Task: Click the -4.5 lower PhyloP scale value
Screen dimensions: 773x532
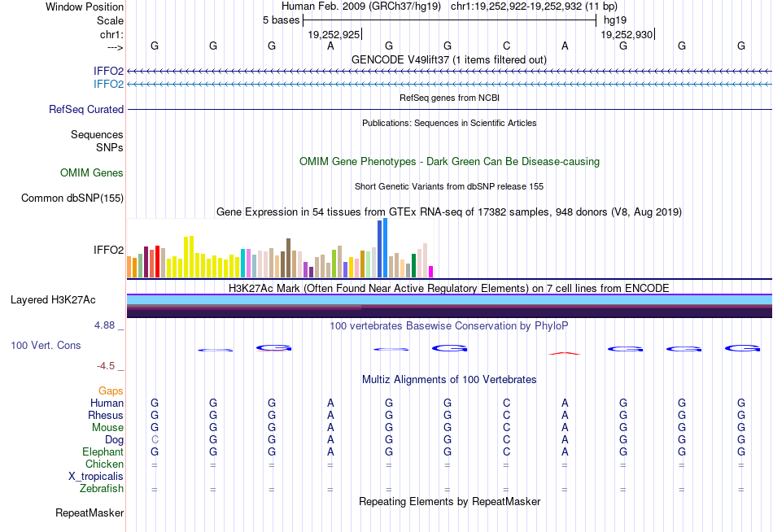Action: [106, 366]
